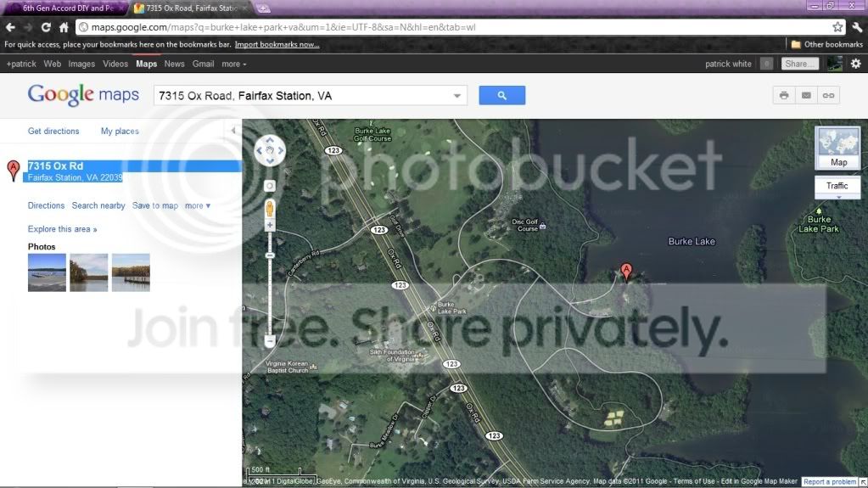Open the second photo thumbnail

click(88, 272)
